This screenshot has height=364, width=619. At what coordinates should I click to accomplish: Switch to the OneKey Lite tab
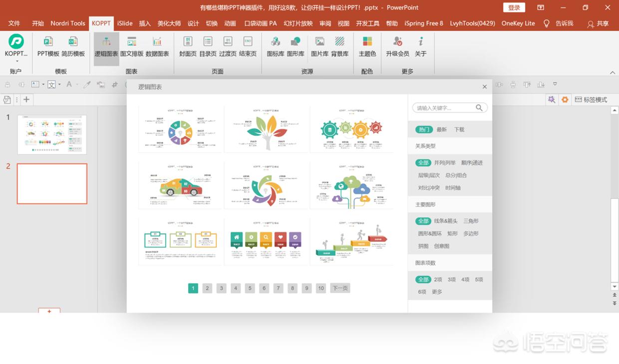coord(518,23)
